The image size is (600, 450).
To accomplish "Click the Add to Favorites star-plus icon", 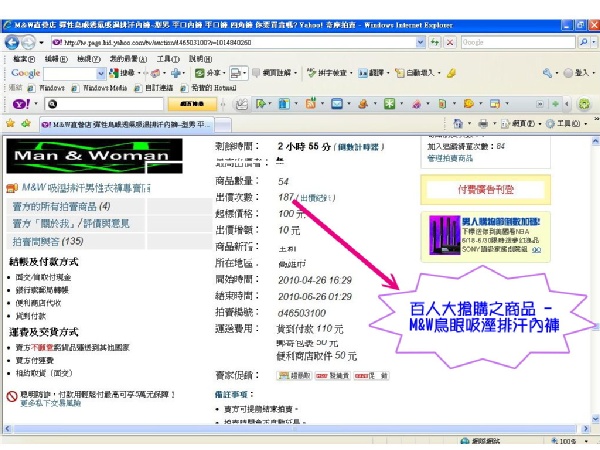I will point(26,123).
